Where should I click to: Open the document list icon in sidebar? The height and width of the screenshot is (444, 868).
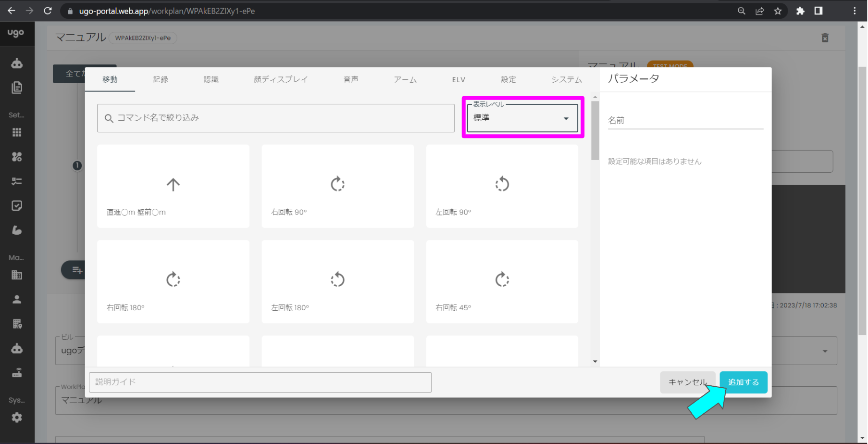17,88
